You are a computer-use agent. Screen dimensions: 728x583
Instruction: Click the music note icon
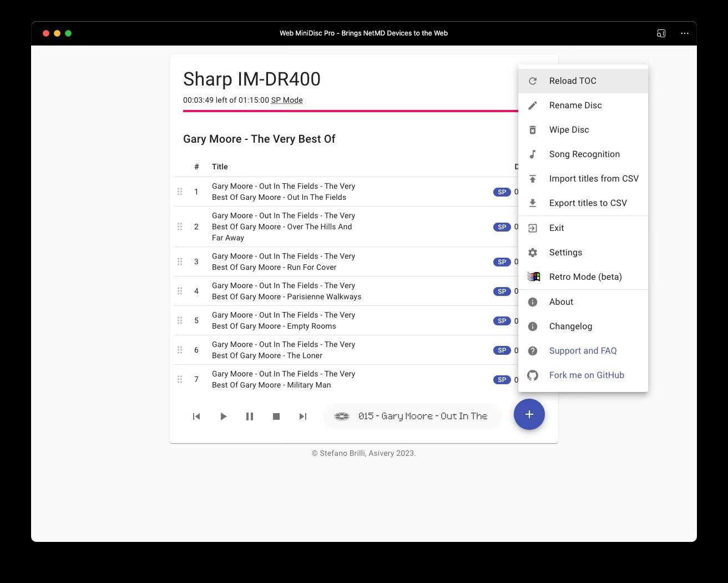[533, 154]
